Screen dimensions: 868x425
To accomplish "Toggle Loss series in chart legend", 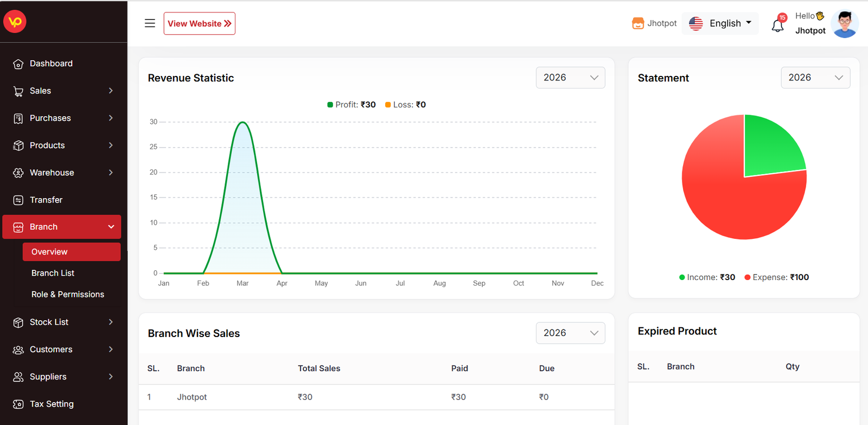I will tap(405, 105).
